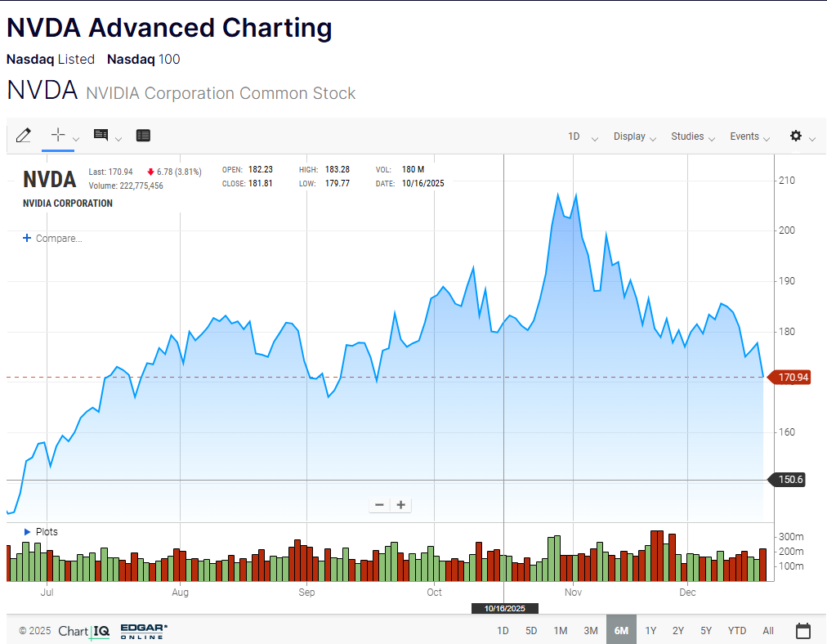This screenshot has width=827, height=644.
Task: Open the calendar date range picker
Action: [802, 630]
